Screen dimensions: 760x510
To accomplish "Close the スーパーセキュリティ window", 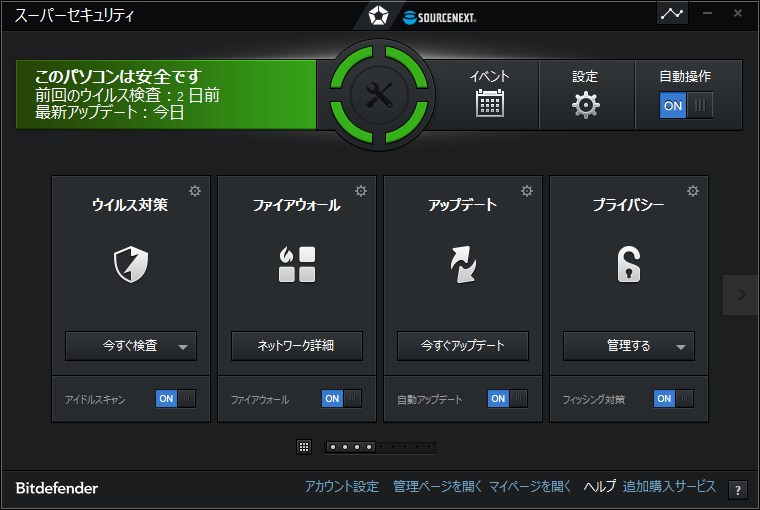I will point(738,13).
